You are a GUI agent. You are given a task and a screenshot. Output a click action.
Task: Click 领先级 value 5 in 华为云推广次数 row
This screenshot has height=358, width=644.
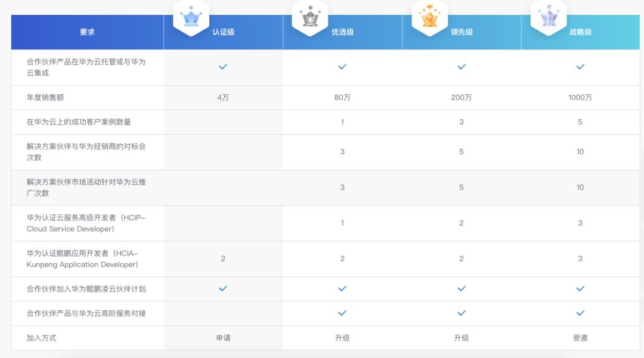click(x=462, y=188)
